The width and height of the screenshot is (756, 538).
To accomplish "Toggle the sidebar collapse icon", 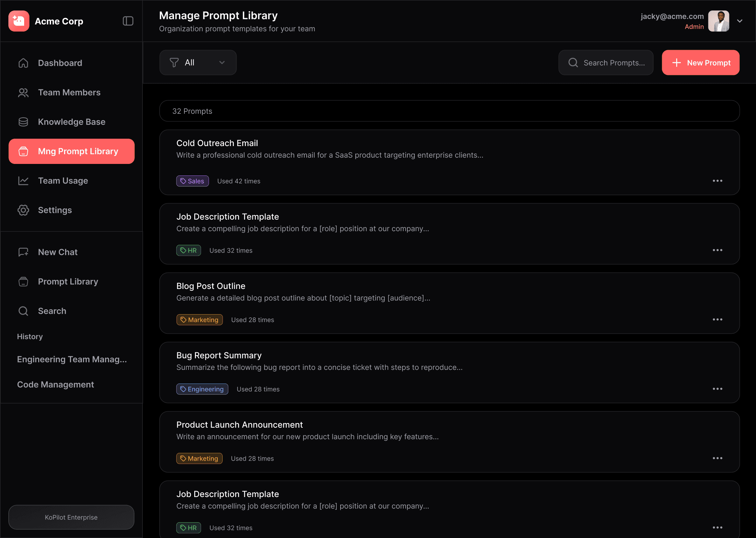I will (x=128, y=21).
